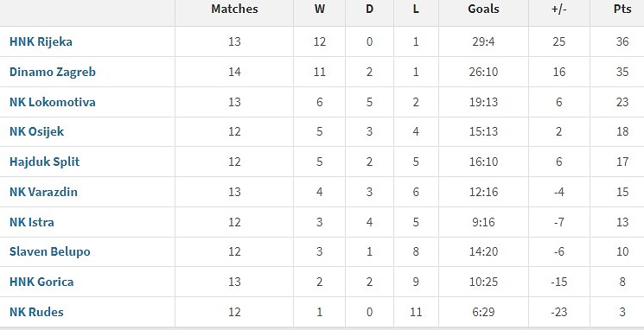Click the Hajduk Split team link
Screen dimensions: 644x330
44,162
